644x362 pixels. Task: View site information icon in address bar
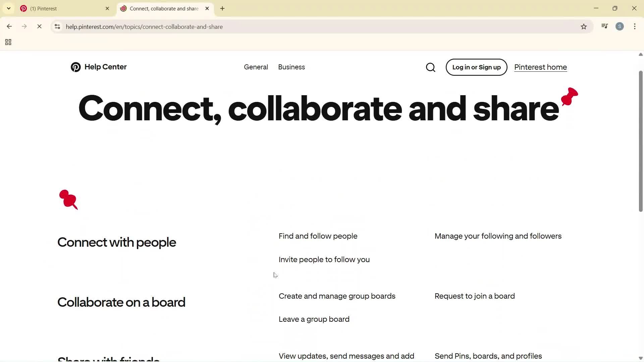(x=57, y=27)
